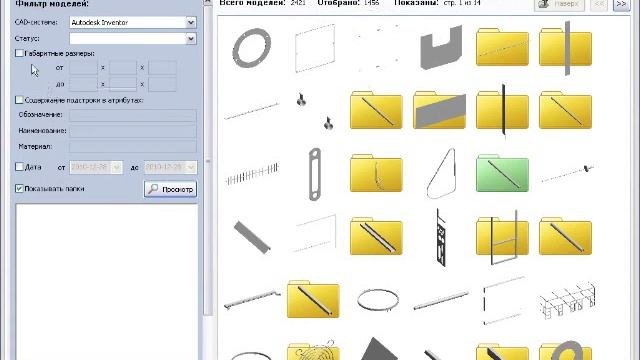Image resolution: width=640 pixels, height=360 pixels.
Task: Click the Наверх button
Action: click(559, 4)
